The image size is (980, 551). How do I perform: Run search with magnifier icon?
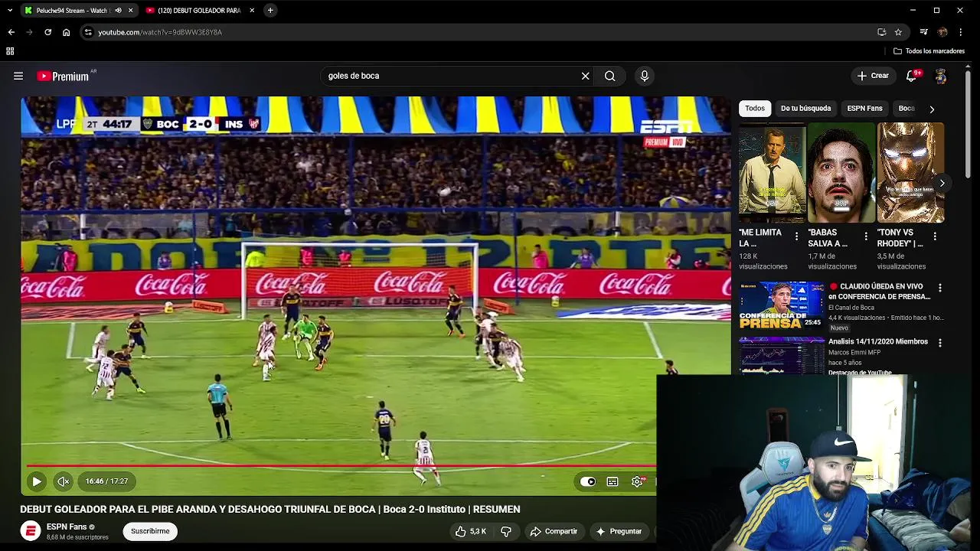pyautogui.click(x=609, y=76)
